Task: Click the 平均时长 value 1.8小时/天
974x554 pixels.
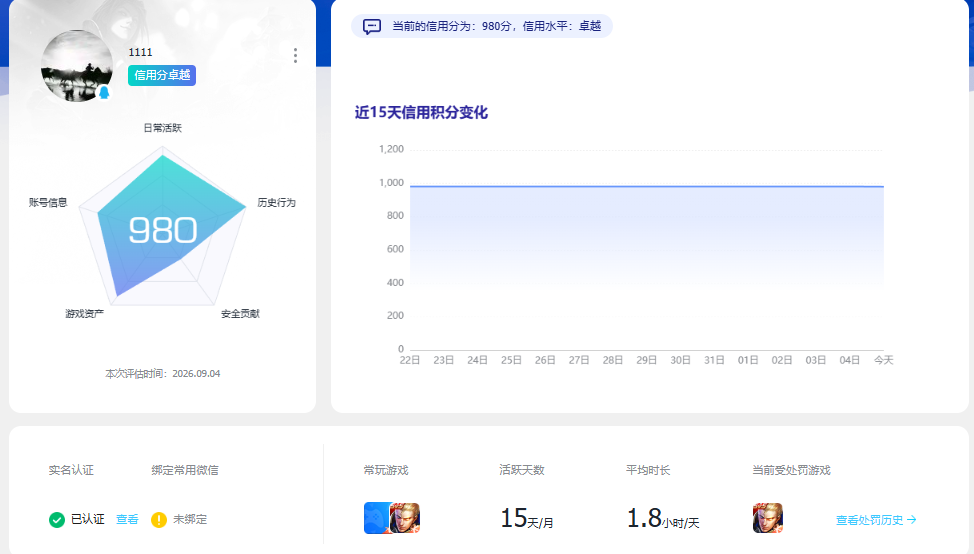Action: point(663,519)
